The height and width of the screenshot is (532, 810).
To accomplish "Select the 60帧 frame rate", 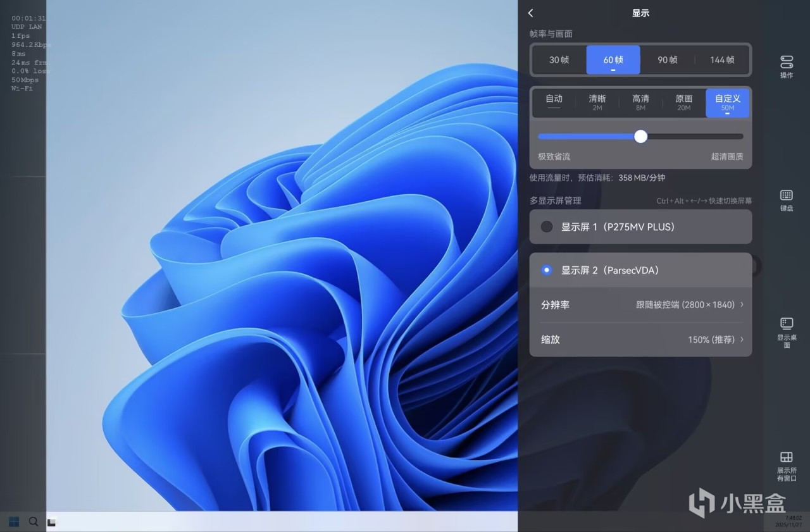I will pyautogui.click(x=613, y=60).
